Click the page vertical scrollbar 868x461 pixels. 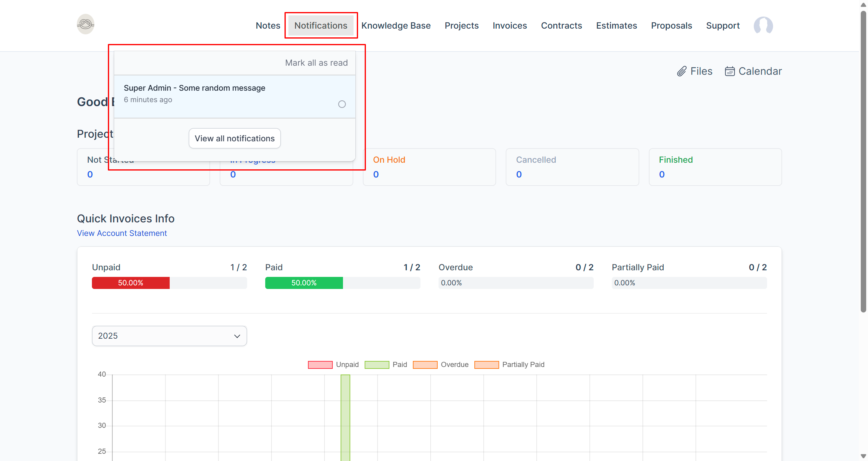863,162
